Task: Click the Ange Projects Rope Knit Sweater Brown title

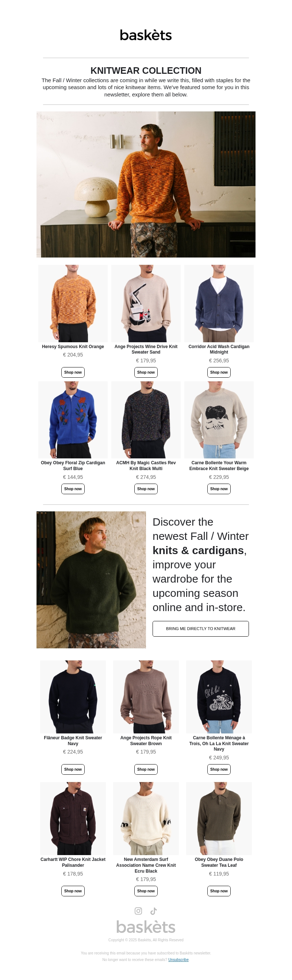Action: [x=146, y=740]
